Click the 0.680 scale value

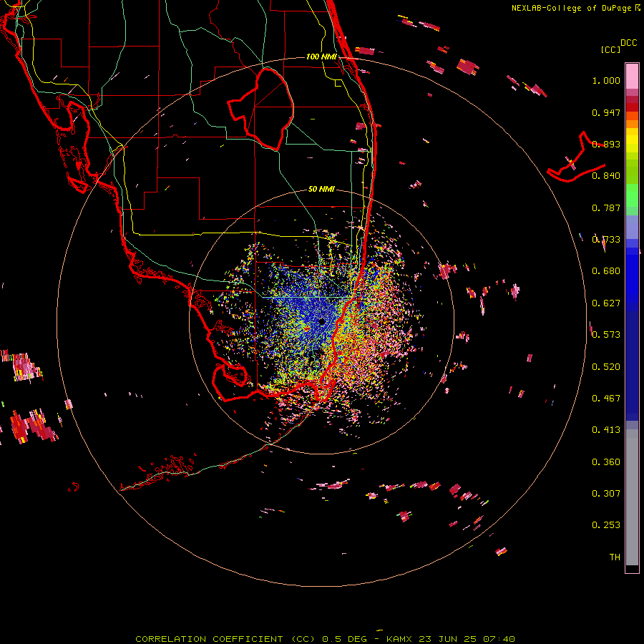click(x=606, y=271)
